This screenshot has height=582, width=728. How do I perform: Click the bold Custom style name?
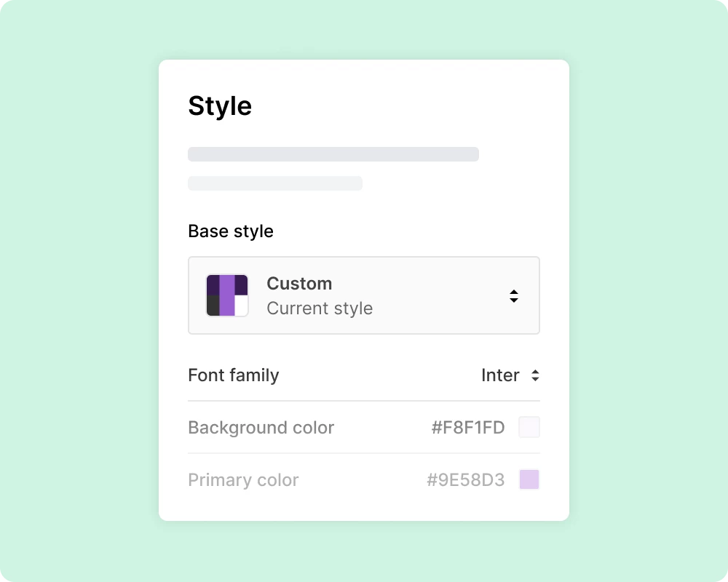299,284
